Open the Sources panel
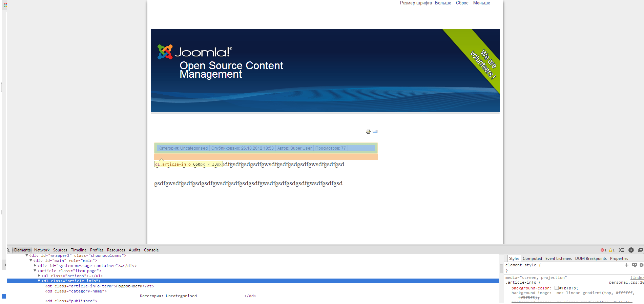Viewport: 644px width, 304px height. point(60,250)
